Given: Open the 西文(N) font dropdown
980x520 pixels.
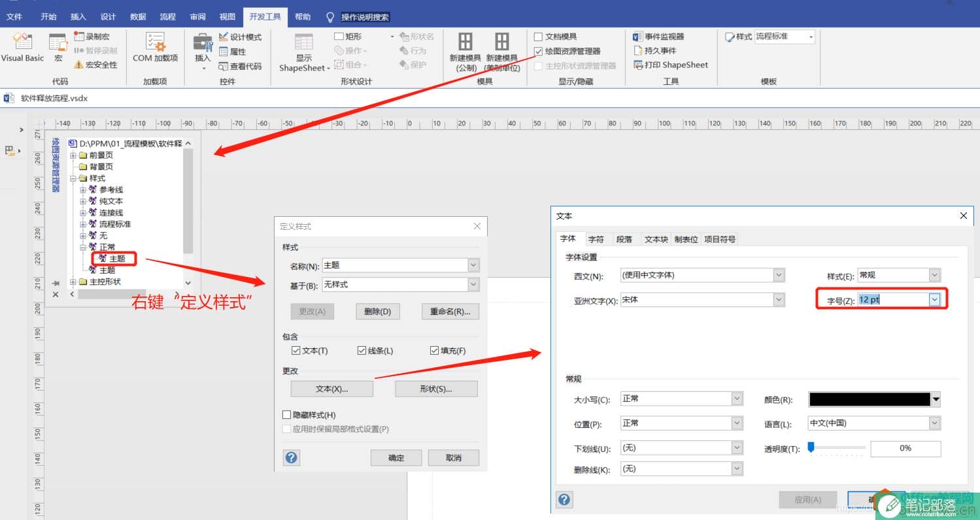Looking at the screenshot, I should coord(779,275).
